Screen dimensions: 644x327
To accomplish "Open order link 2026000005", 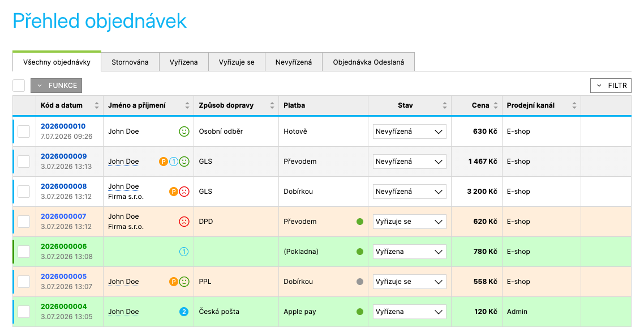I will (63, 277).
